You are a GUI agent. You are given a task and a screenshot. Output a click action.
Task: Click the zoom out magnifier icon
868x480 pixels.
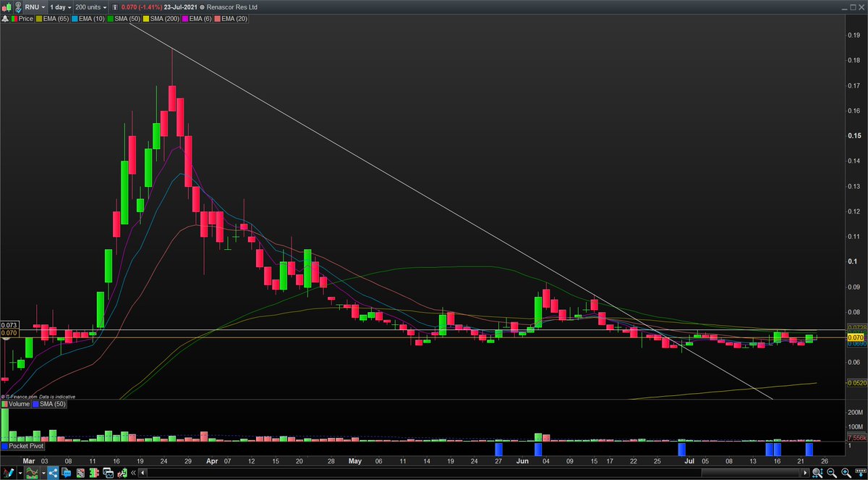click(832, 472)
